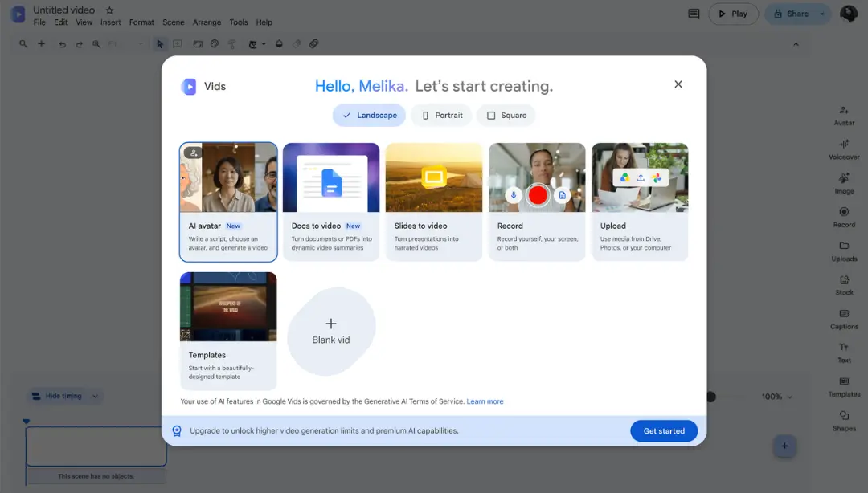
Task: Click the Share button
Action: tap(791, 14)
